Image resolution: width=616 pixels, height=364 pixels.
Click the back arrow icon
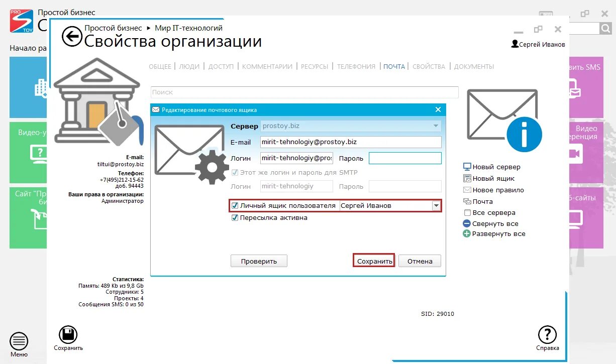[72, 36]
